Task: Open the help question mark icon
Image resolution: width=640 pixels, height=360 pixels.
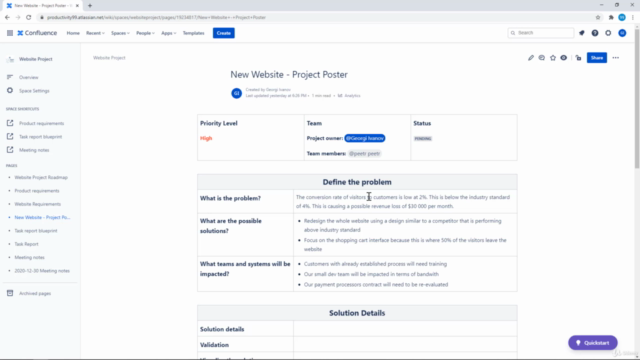Action: (595, 33)
